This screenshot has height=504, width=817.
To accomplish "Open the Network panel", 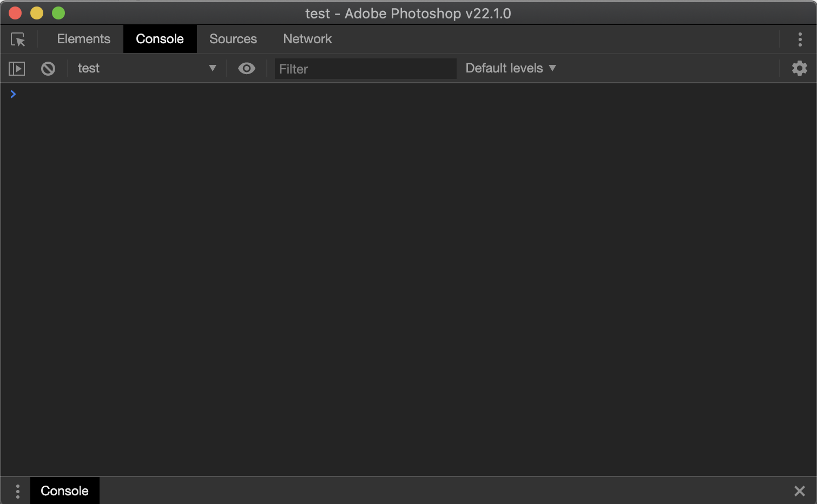I will (x=307, y=39).
